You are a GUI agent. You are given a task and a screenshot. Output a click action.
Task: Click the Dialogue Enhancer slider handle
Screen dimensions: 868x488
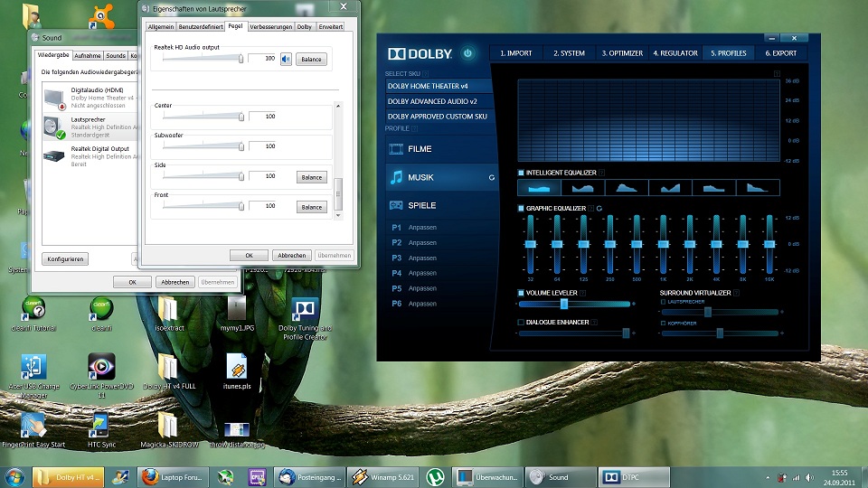(626, 333)
